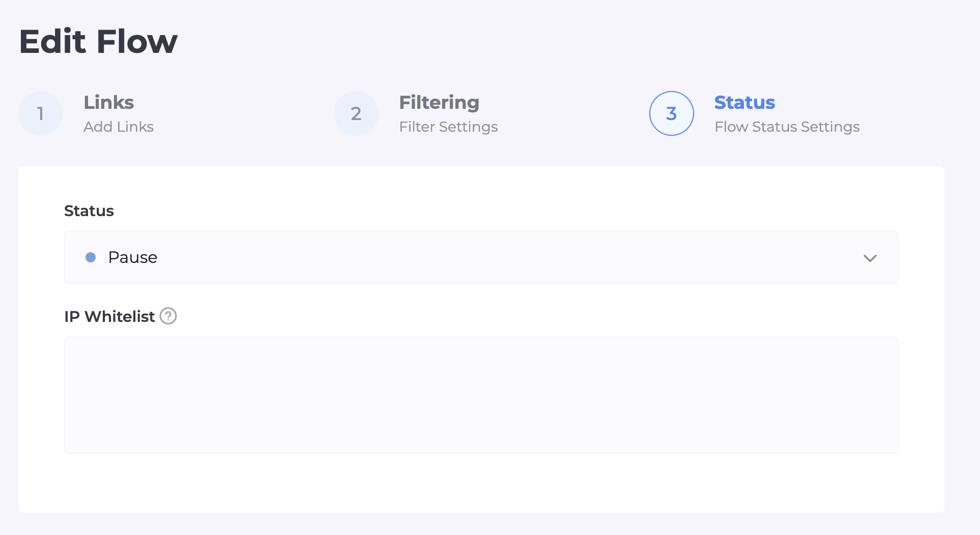Expand the Status dropdown chevron arrow
Image resolution: width=980 pixels, height=535 pixels.
click(x=870, y=258)
